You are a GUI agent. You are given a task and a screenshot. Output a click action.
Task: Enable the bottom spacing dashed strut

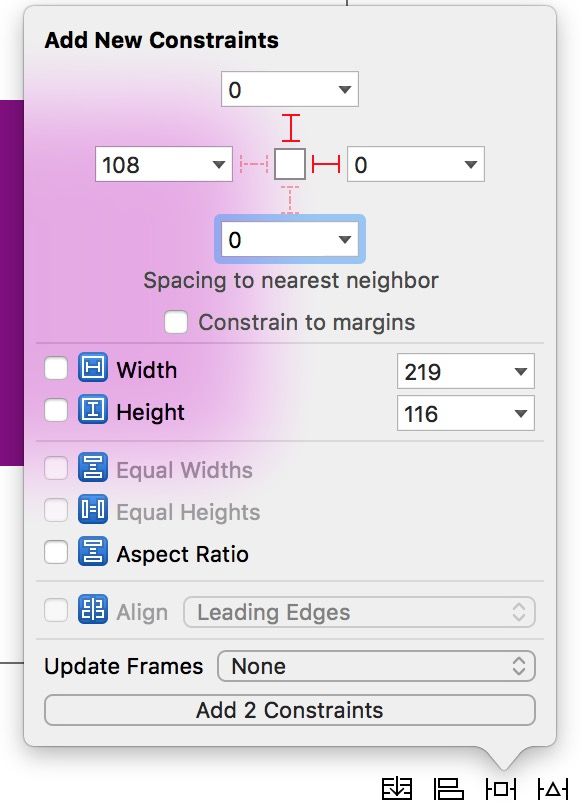point(290,199)
